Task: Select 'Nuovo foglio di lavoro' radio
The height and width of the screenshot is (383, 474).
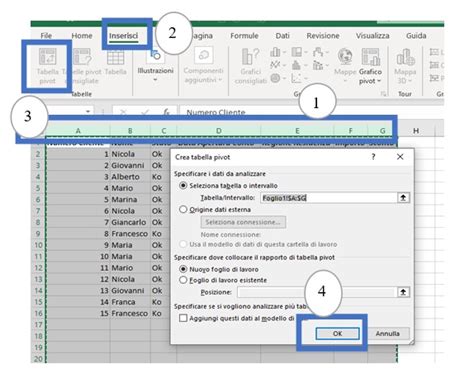Action: [183, 269]
